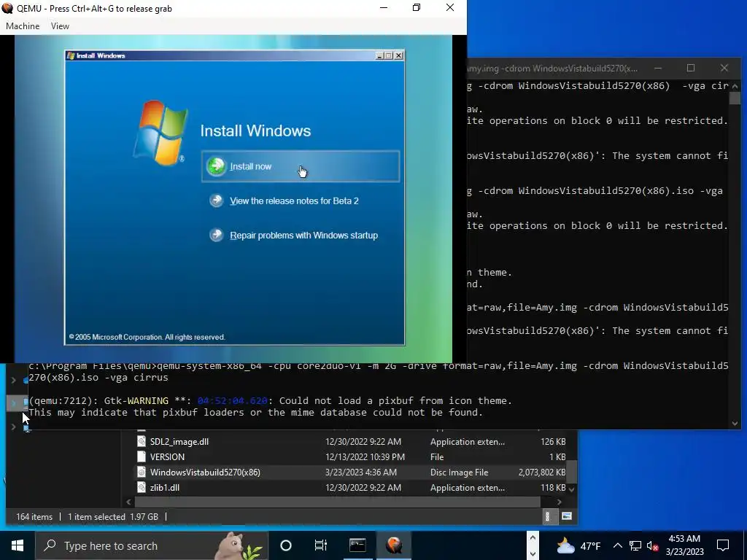Viewport: 747px width, 560px height.
Task: Expand the highlighted navigation tree chevron in Explorer
Action: [13, 402]
